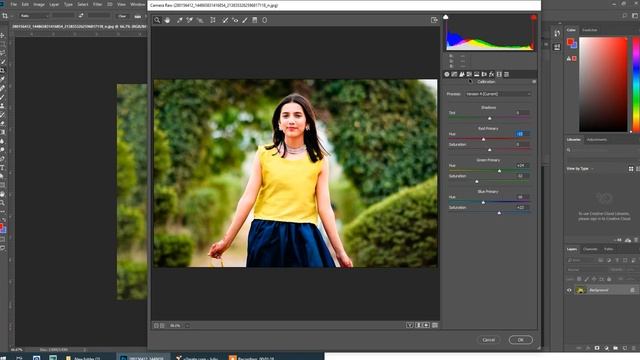
Task: Click the Green Primary Saturation slider handle
Action: tap(477, 181)
